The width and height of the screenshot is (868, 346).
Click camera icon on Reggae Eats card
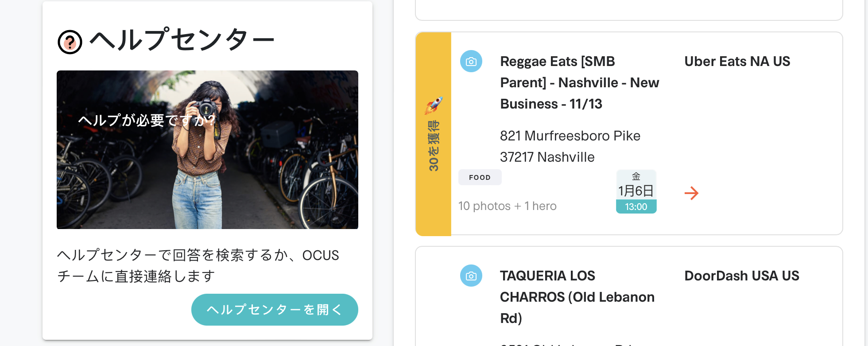coord(471,61)
